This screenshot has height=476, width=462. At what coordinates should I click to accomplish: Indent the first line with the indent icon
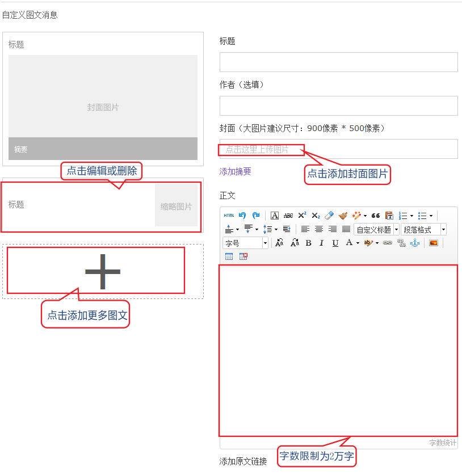click(x=287, y=229)
